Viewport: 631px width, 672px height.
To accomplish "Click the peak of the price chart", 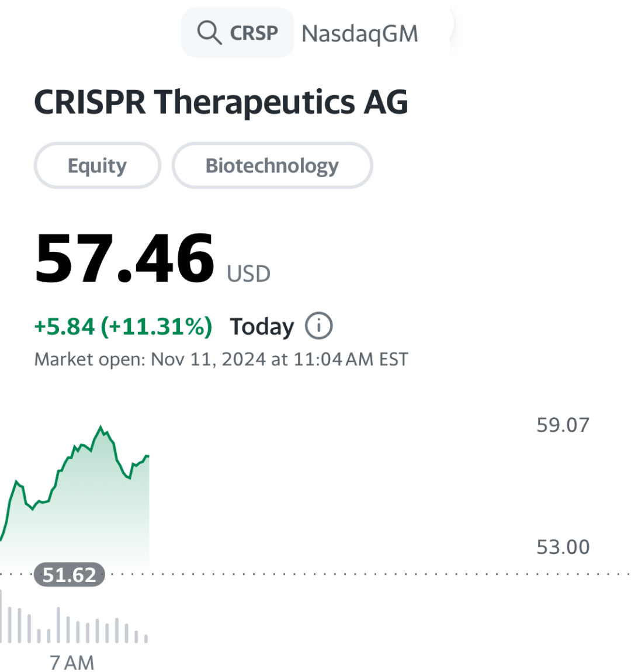I will point(101,427).
